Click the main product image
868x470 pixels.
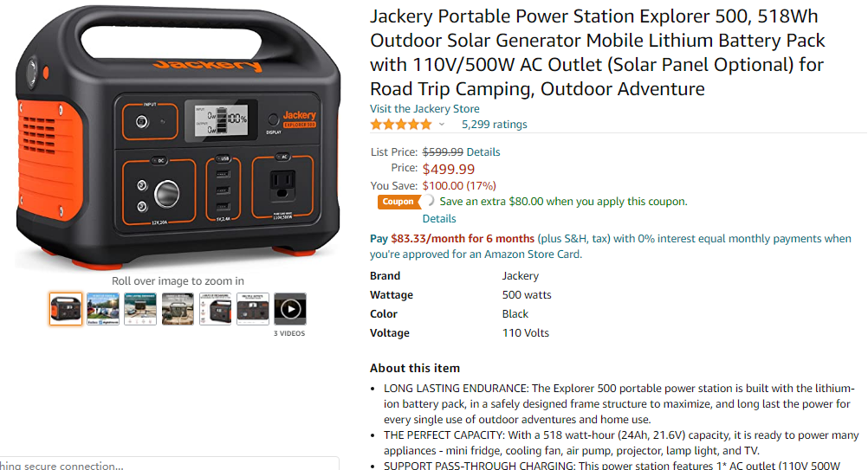pyautogui.click(x=178, y=137)
